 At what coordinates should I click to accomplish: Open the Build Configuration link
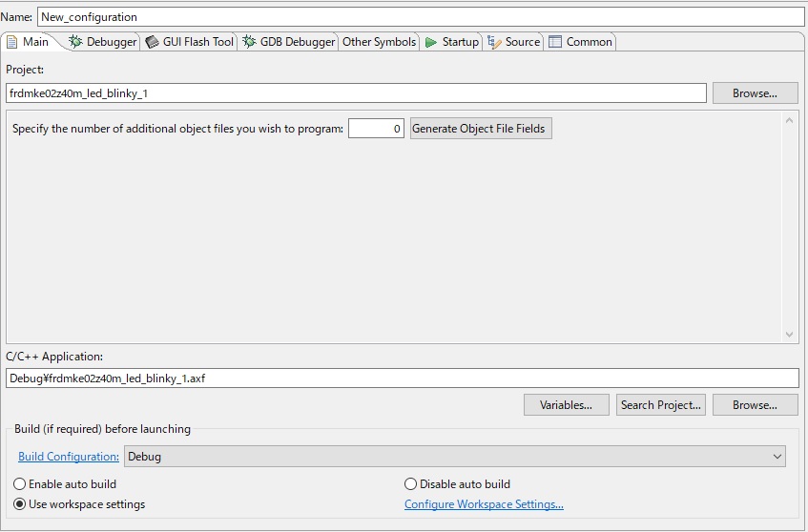coord(69,457)
